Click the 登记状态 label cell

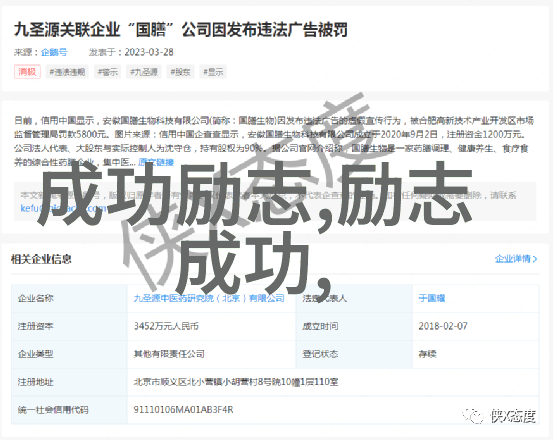(354, 354)
